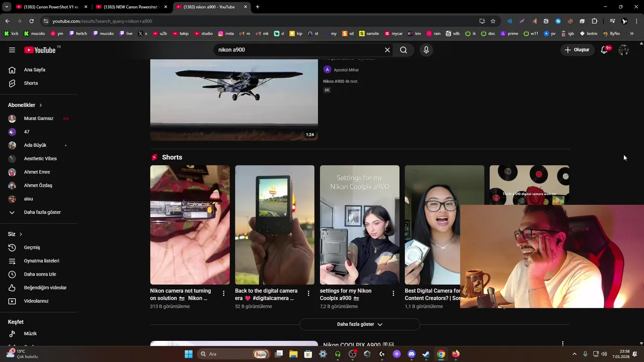The width and height of the screenshot is (644, 362).
Task: Activate voice search microphone
Action: coord(426,50)
